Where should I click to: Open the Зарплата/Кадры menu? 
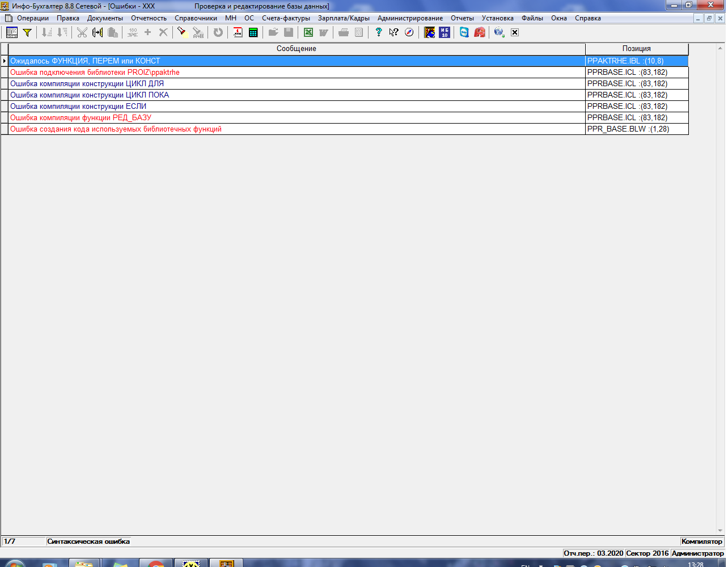[x=344, y=18]
